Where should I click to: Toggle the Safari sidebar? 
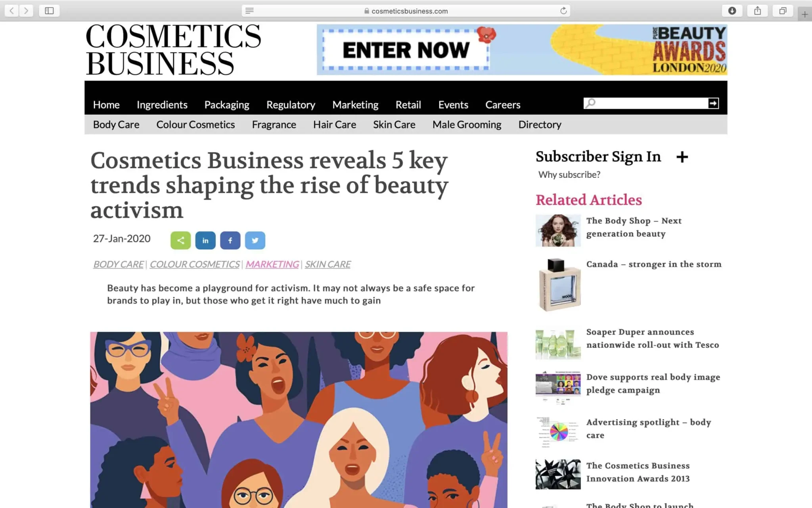coord(49,11)
